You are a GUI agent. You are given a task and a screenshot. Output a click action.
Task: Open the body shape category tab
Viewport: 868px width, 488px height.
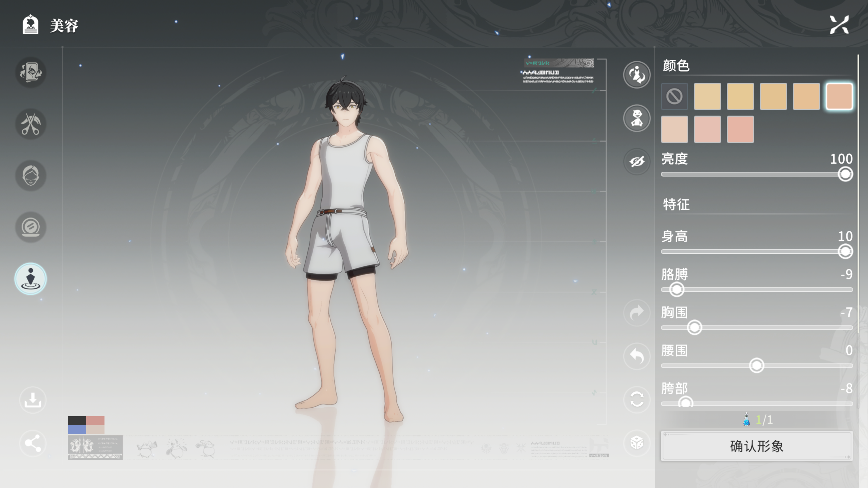tap(31, 279)
